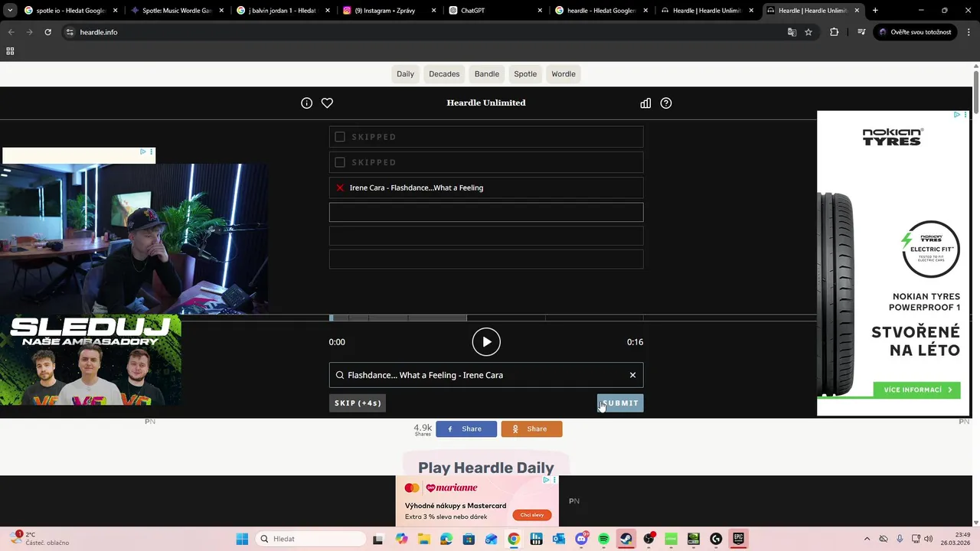980x551 pixels.
Task: Open the weather widget in taskbar
Action: pos(40,539)
